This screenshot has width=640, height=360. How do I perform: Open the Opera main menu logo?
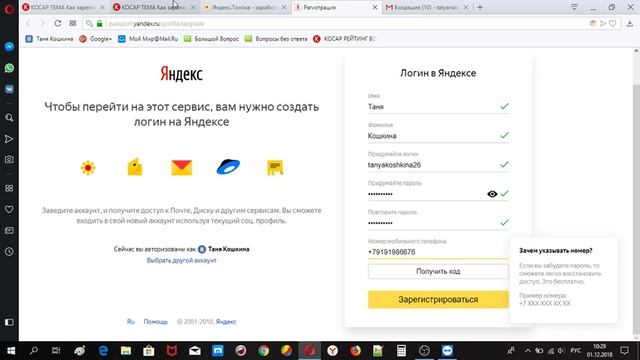coord(9,8)
